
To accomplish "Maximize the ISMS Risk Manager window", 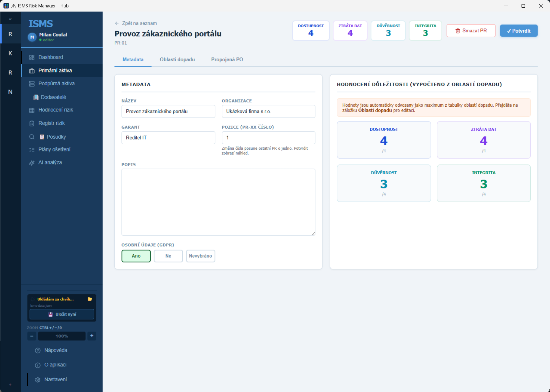I will click(x=523, y=6).
